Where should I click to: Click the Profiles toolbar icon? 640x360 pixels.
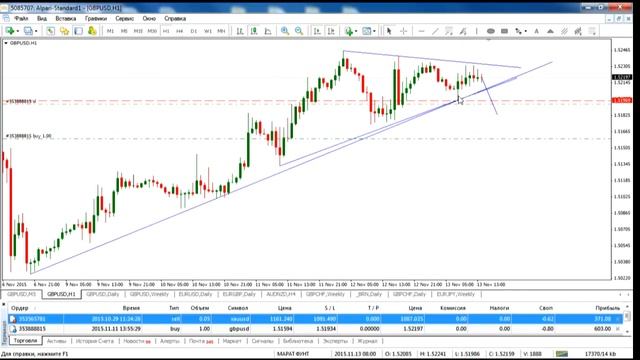click(x=28, y=31)
